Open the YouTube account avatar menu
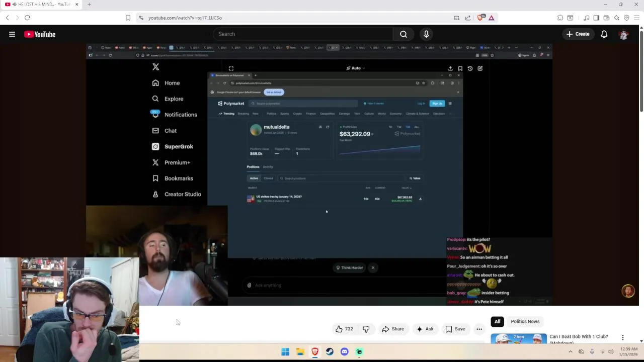Screen dimensions: 644x362 click(624, 34)
